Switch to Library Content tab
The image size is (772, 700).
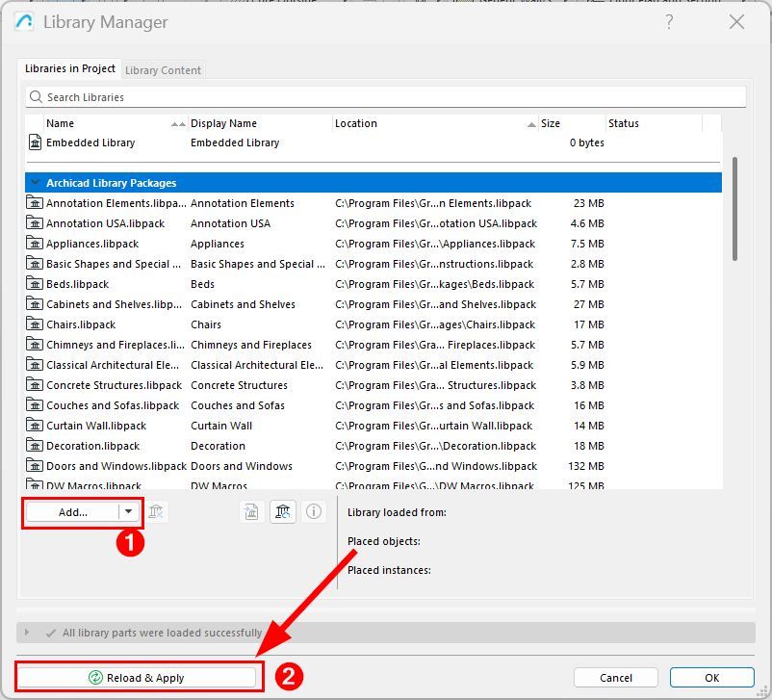pos(163,70)
